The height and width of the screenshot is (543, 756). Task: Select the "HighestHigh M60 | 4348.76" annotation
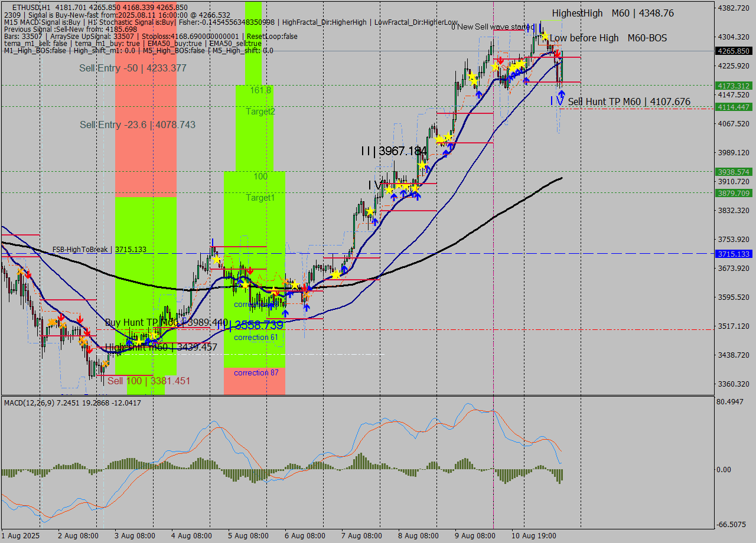coord(612,13)
